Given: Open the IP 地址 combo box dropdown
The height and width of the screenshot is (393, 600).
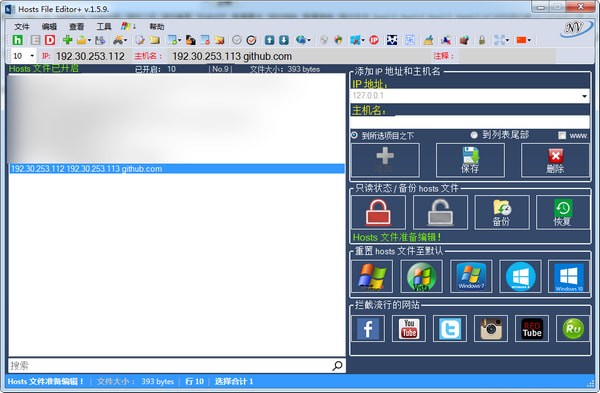Looking at the screenshot, I should point(584,96).
